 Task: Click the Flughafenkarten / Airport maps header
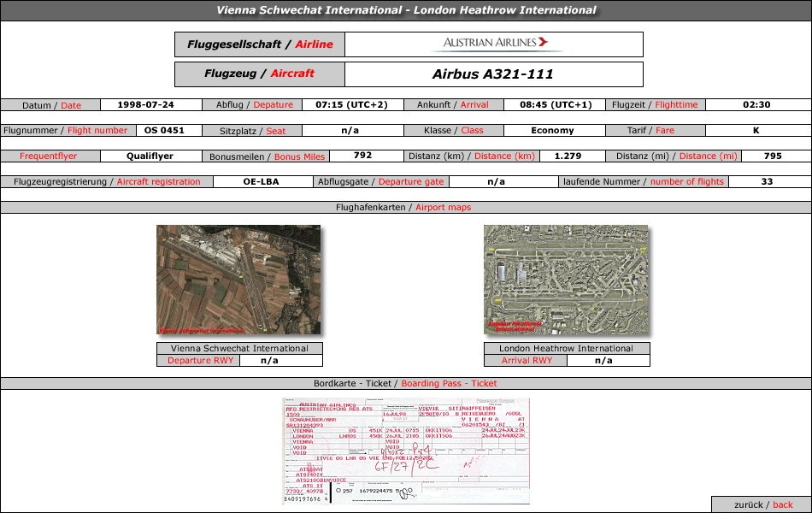pyautogui.click(x=405, y=207)
